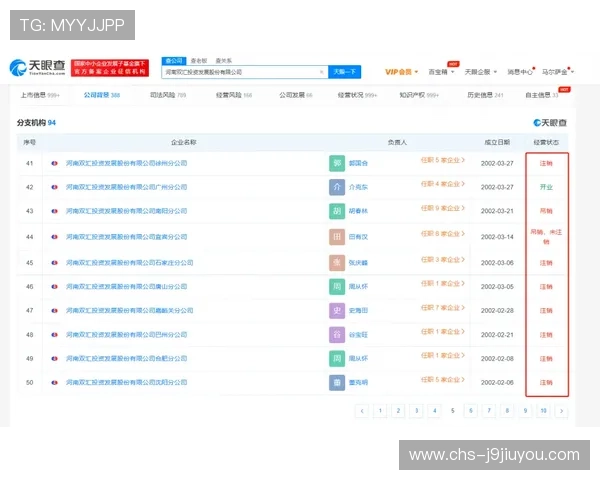Go to next page with right arrow
Image resolution: width=600 pixels, height=480 pixels.
[x=561, y=411]
